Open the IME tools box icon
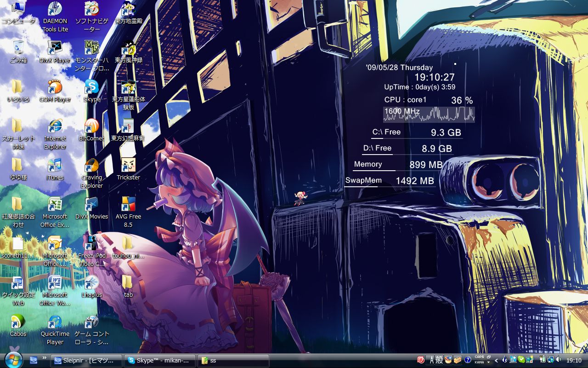The width and height of the screenshot is (588, 368). (458, 360)
